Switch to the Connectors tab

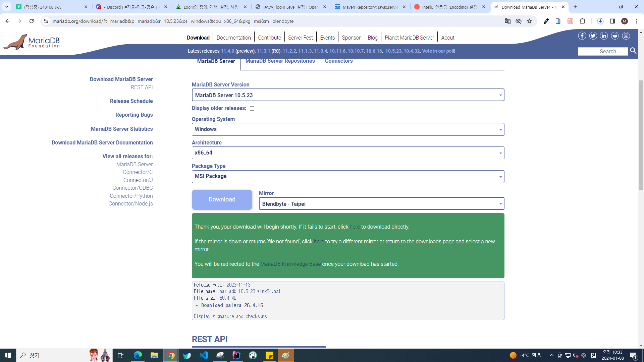tap(338, 61)
